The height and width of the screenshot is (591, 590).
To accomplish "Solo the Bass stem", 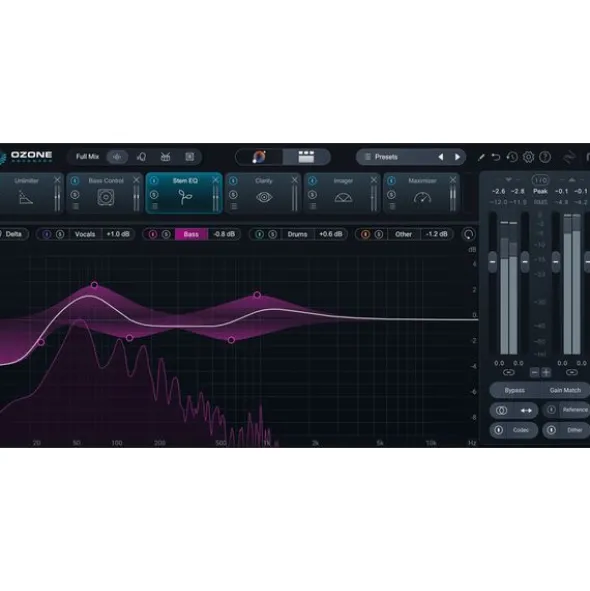I will tap(166, 234).
